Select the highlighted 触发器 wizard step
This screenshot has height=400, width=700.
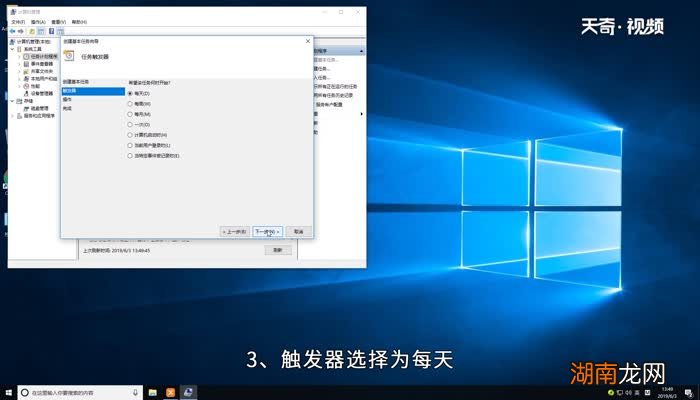click(x=93, y=91)
